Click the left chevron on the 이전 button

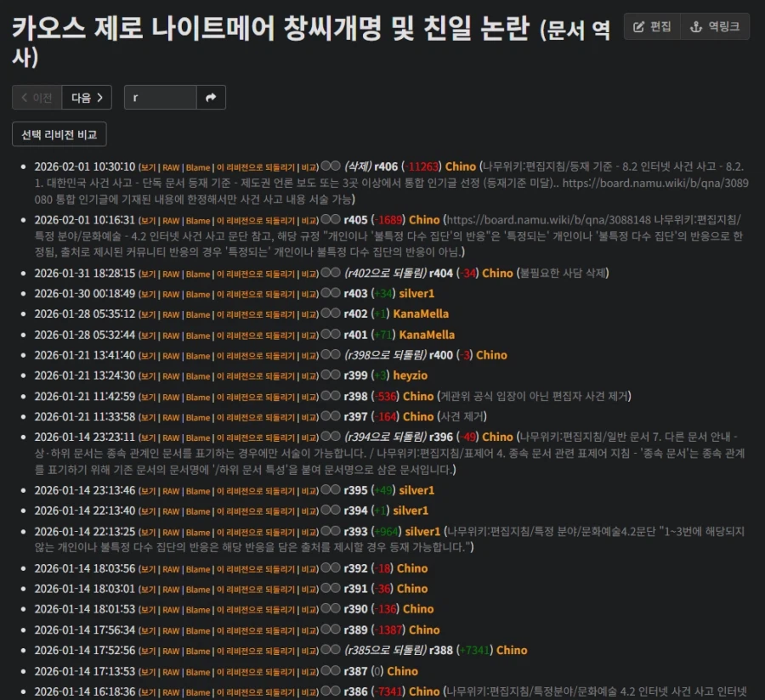(25, 98)
